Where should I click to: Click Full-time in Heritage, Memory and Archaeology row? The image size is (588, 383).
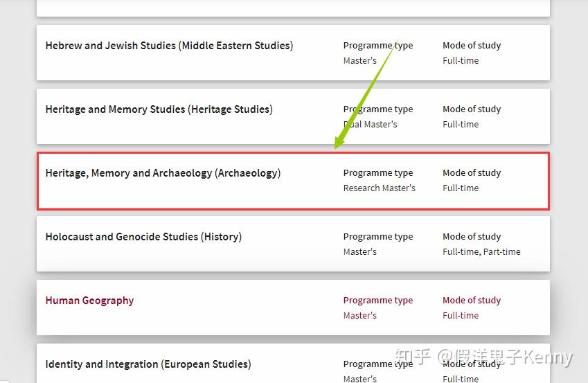point(461,188)
